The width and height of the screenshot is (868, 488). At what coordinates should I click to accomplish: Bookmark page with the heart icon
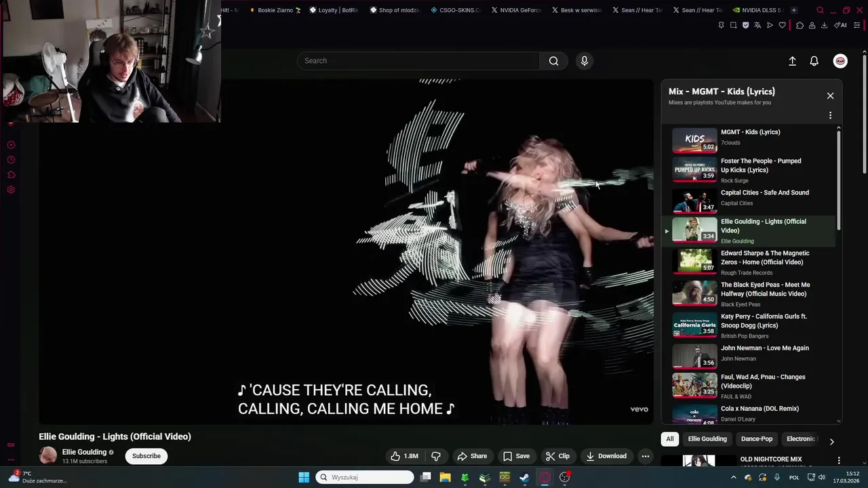coord(782,26)
